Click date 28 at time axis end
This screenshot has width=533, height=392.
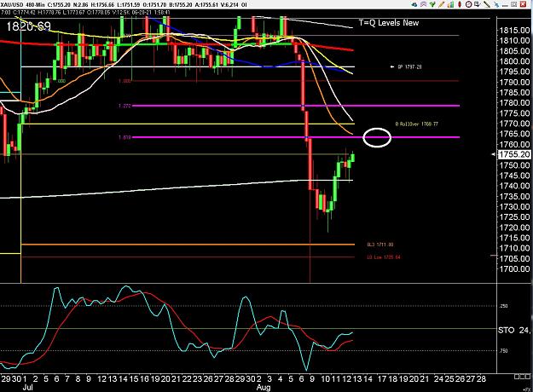click(x=481, y=378)
